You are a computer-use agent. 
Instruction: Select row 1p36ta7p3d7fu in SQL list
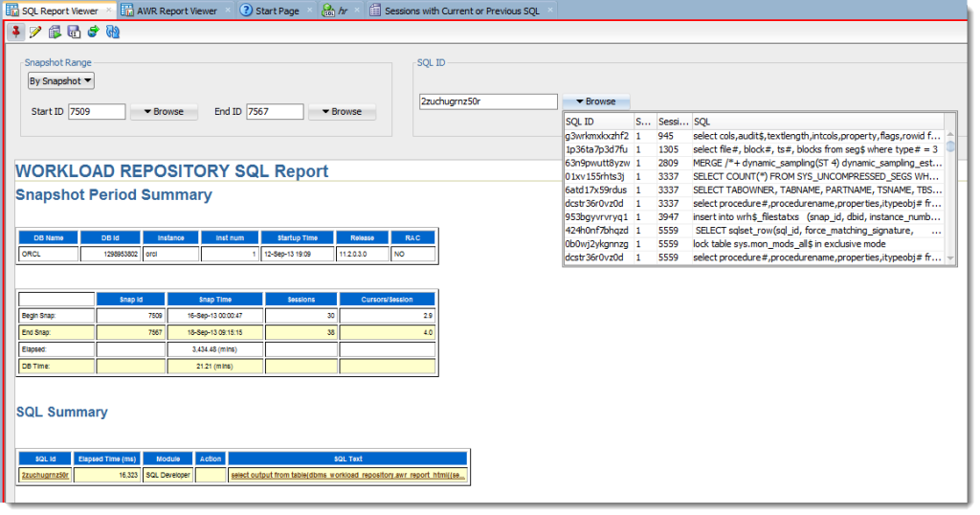754,149
